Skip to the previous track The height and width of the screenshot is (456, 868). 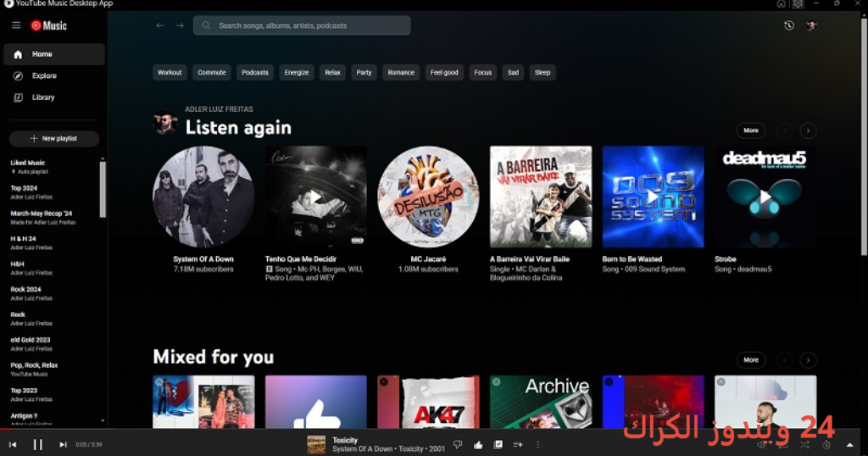coord(13,444)
